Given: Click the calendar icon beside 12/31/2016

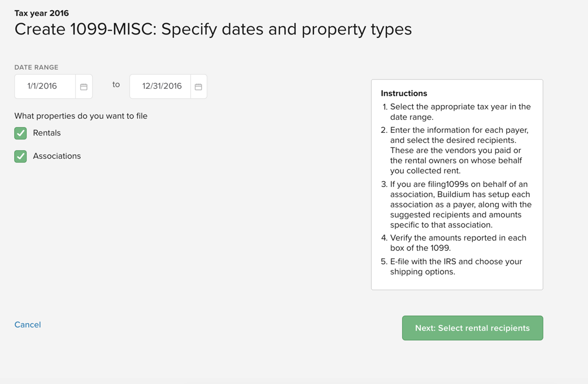Looking at the screenshot, I should pyautogui.click(x=198, y=86).
